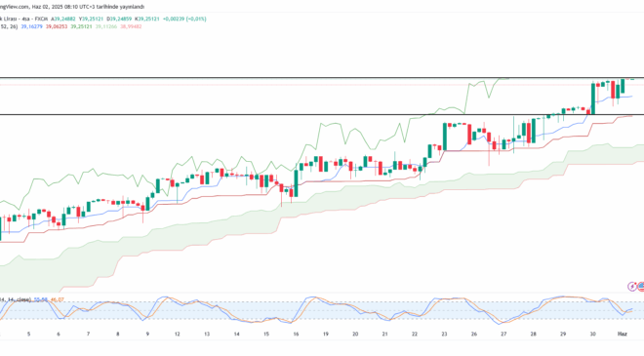Click the Haz month label on time axis
This screenshot has height=356, width=644.
coord(623,335)
